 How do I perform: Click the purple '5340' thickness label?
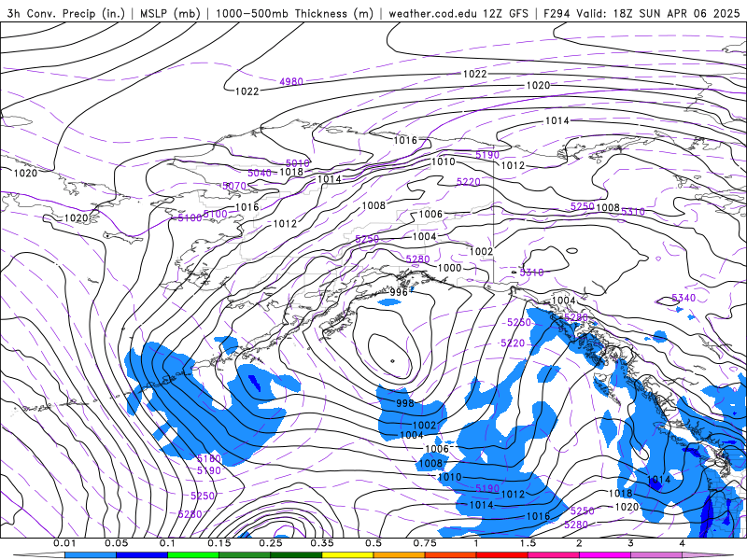tap(684, 298)
